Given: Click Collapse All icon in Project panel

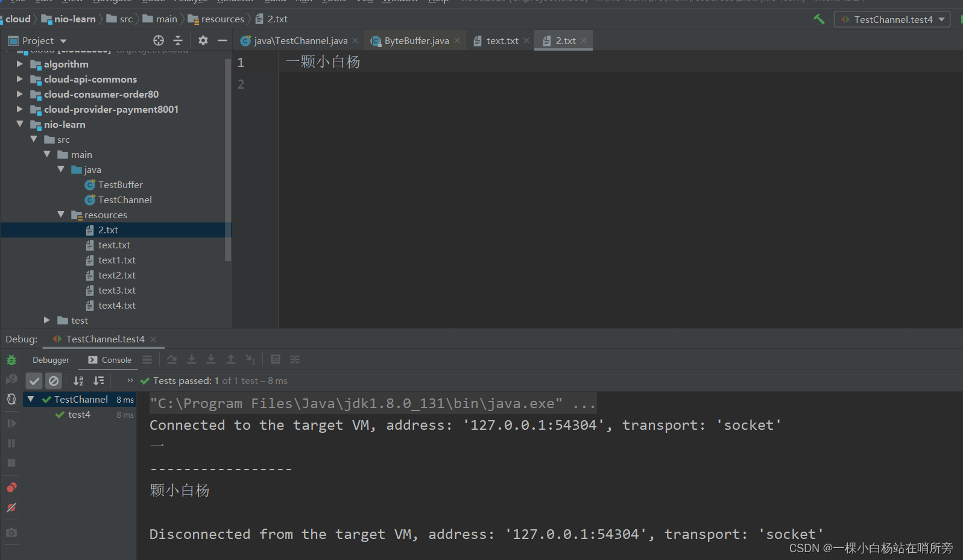Looking at the screenshot, I should (178, 40).
